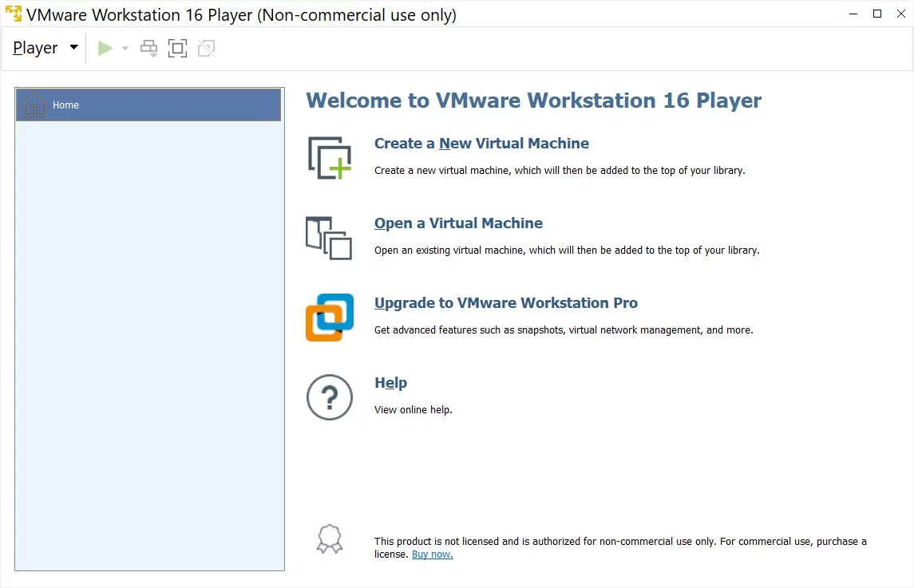Maximize the VMware Player window
Image resolution: width=914 pixels, height=588 pixels.
coord(877,14)
